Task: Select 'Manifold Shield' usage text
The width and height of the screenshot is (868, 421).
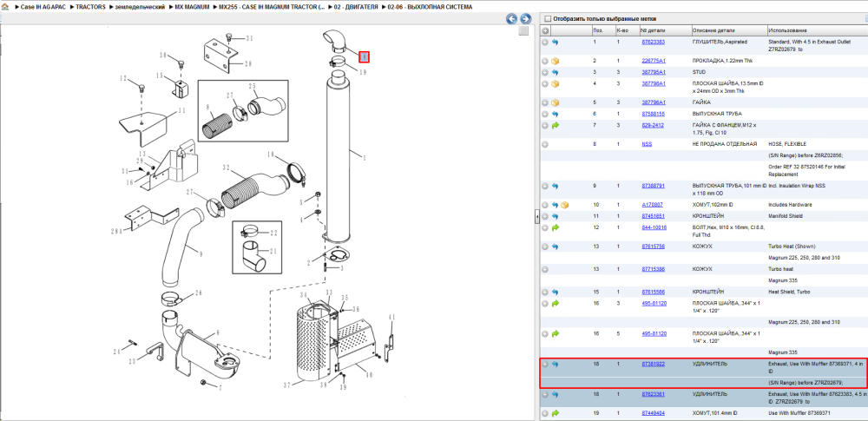Action: click(785, 216)
